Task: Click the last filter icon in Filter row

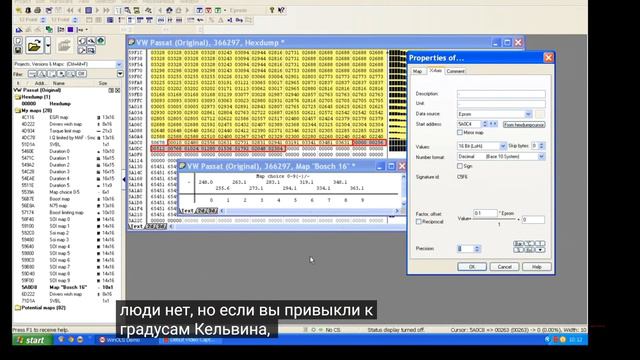Action: 81,74
